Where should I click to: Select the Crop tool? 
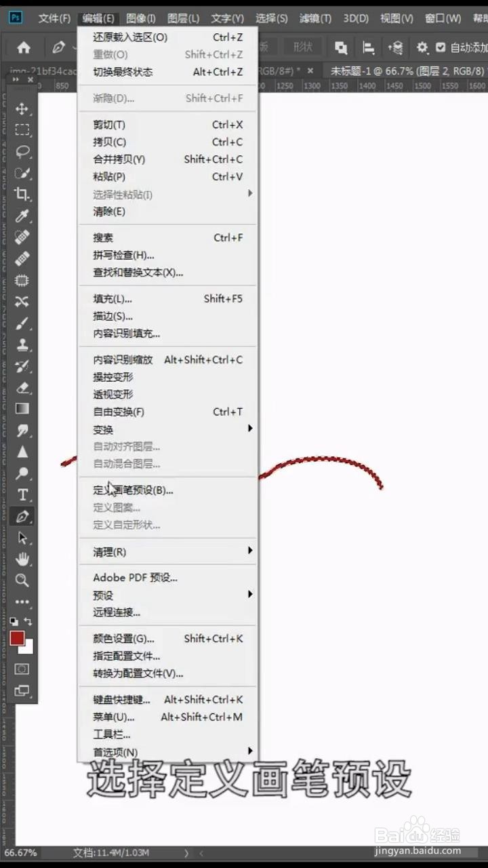click(x=22, y=194)
